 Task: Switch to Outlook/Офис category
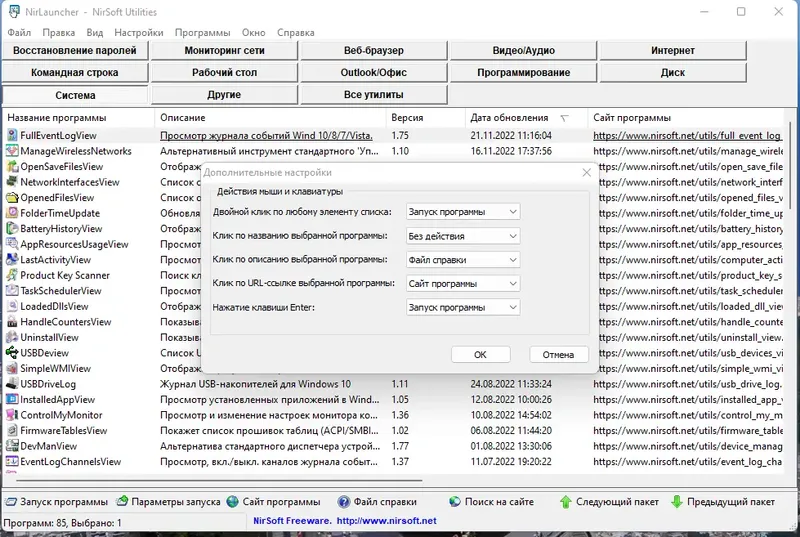[374, 72]
